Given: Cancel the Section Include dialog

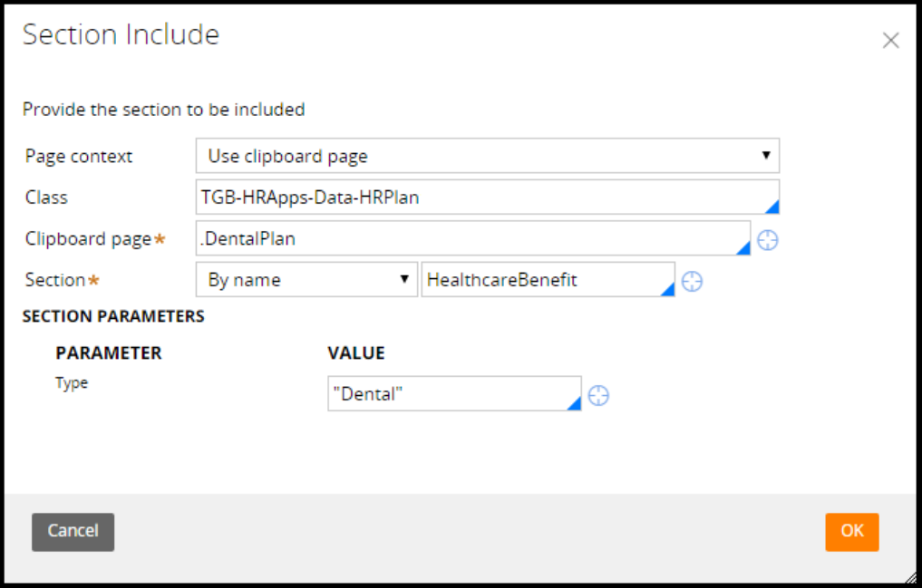Looking at the screenshot, I should click(73, 532).
